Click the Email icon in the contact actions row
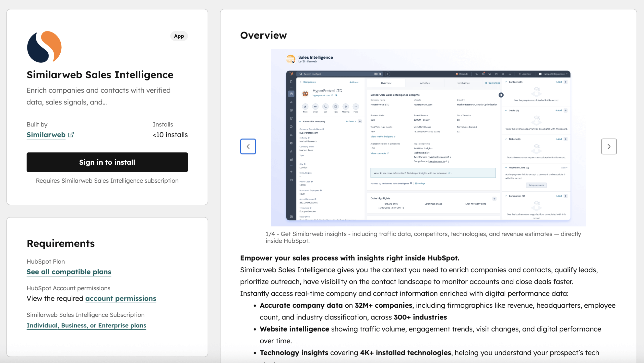 [315, 106]
